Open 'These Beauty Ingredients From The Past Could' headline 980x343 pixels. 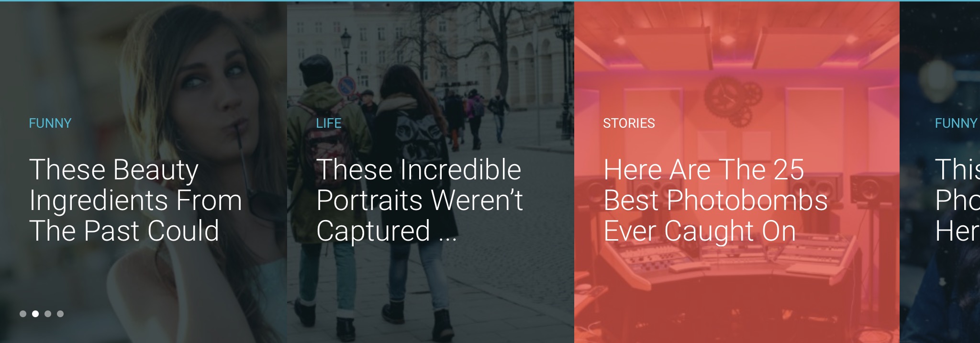pyautogui.click(x=135, y=200)
